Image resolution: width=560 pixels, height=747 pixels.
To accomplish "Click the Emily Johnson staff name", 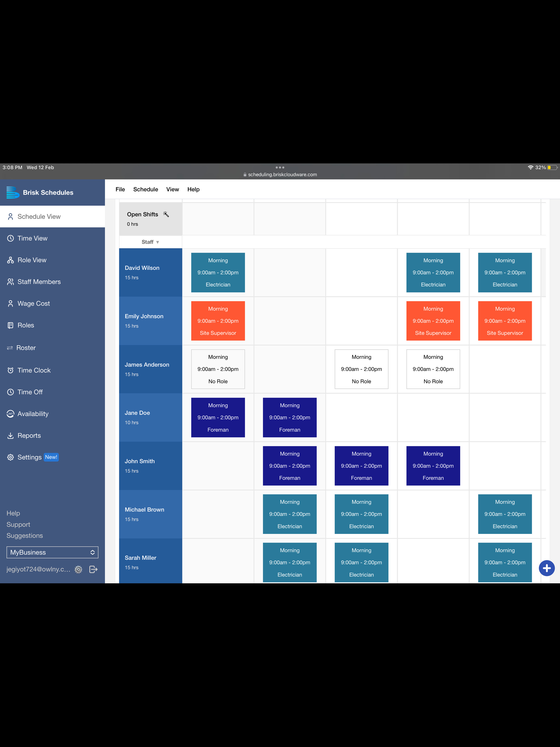I will click(144, 316).
